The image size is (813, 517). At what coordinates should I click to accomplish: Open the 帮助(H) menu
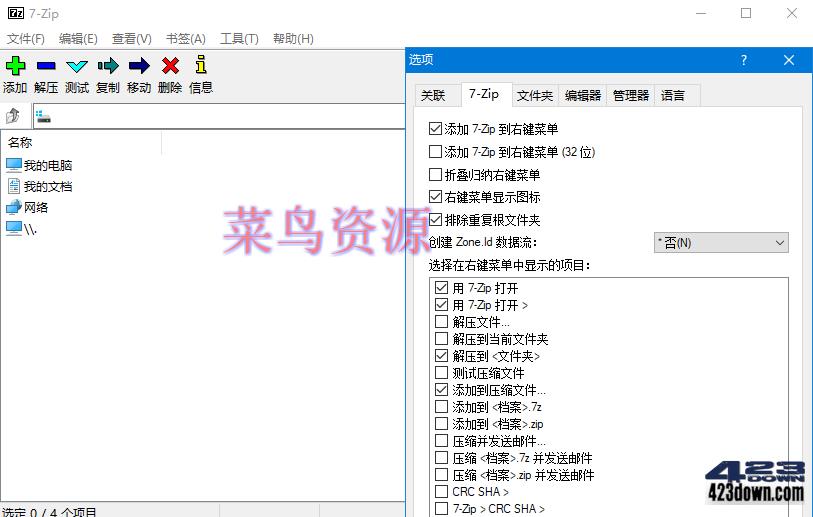pyautogui.click(x=293, y=39)
